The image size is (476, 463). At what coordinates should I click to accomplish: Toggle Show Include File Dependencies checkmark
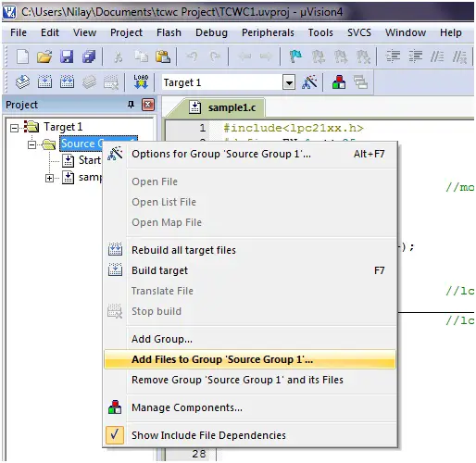(115, 434)
